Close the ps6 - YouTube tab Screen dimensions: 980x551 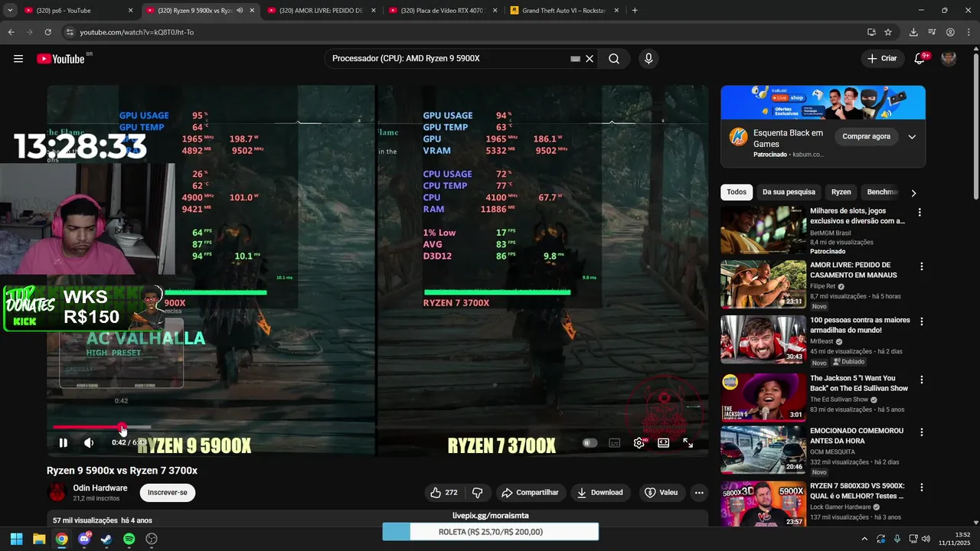pos(130,11)
